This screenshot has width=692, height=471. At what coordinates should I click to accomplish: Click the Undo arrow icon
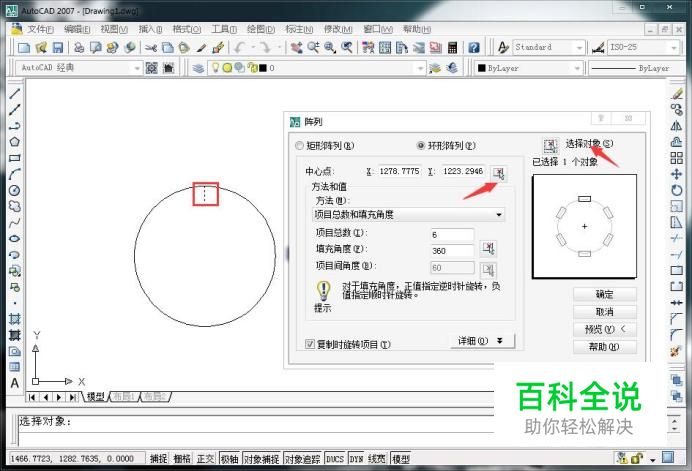(240, 47)
